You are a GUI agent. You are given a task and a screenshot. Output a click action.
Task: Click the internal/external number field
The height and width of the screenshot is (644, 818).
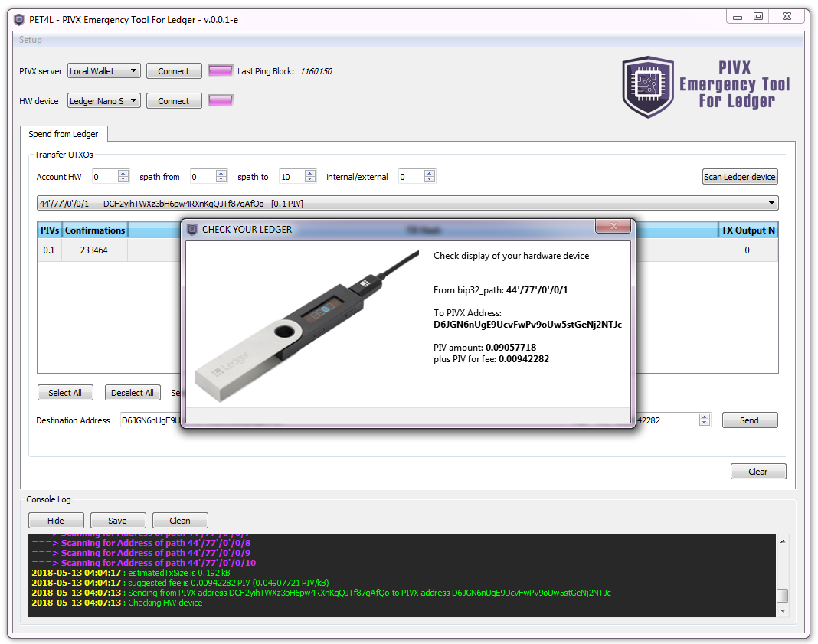point(411,177)
